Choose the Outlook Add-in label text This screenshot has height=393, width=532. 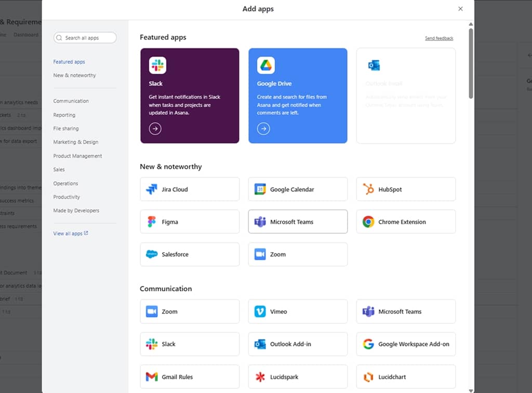pos(290,344)
